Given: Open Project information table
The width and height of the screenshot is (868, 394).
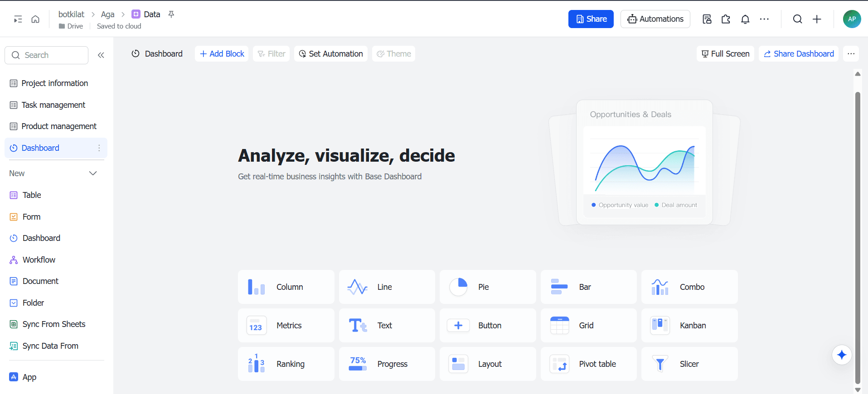Looking at the screenshot, I should tap(56, 83).
